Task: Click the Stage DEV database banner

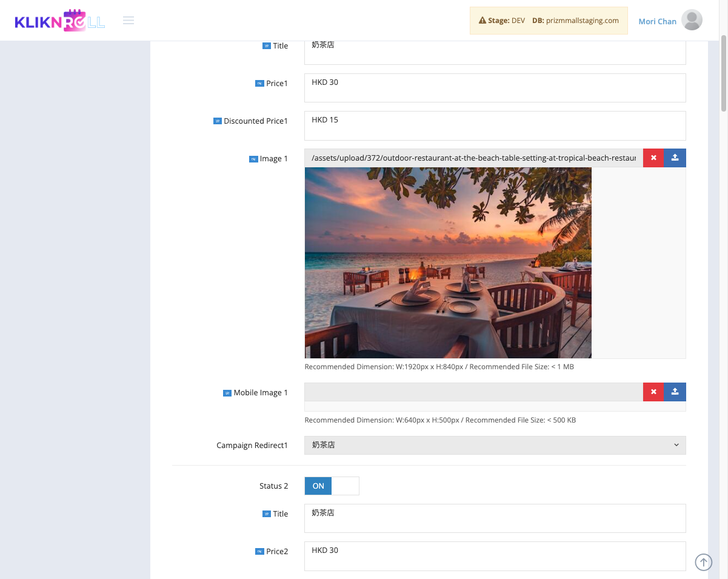Action: click(548, 21)
